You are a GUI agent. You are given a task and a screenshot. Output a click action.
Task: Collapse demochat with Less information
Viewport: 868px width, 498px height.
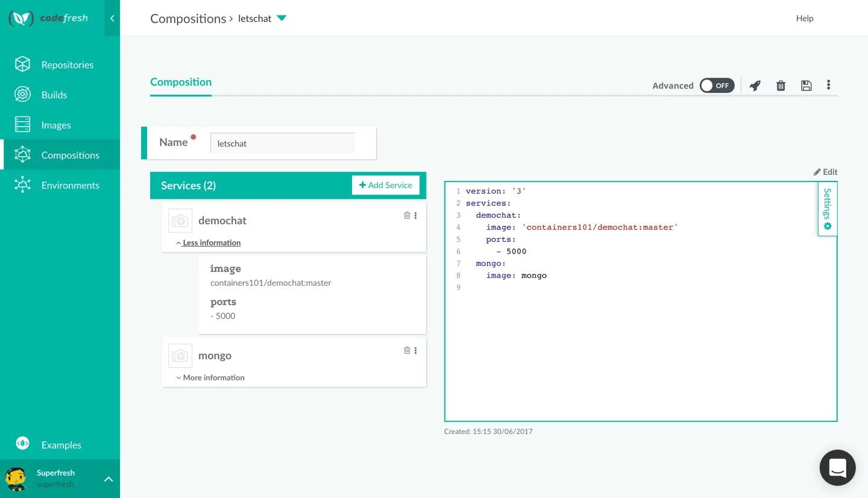click(208, 242)
